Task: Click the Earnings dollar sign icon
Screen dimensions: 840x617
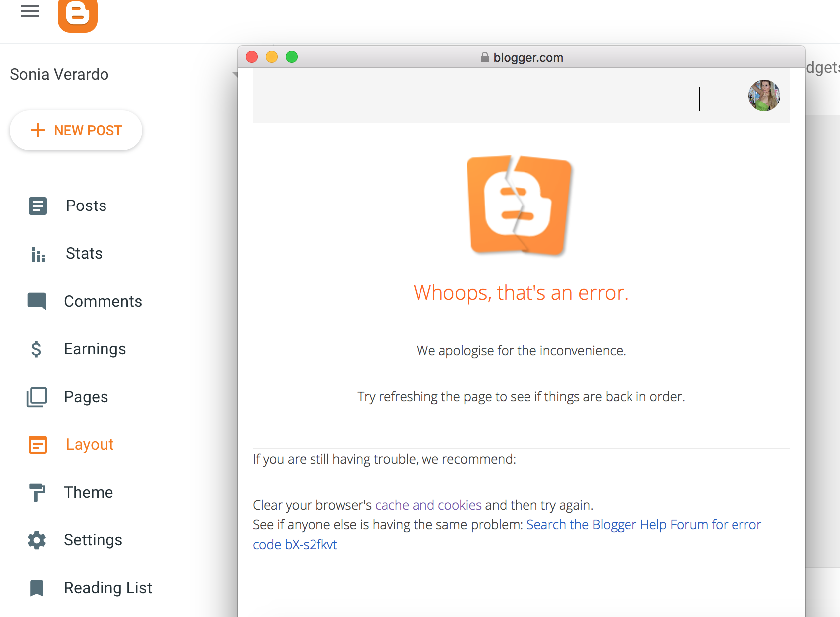Action: pyautogui.click(x=36, y=349)
